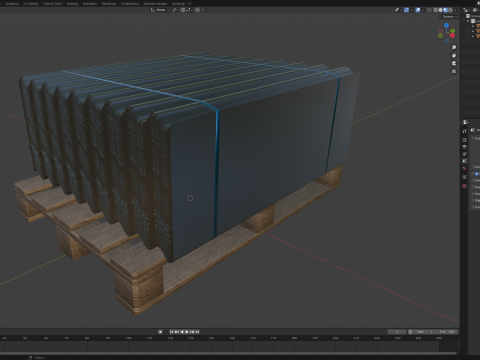Open the Global transform orientation dropdown
Viewport: 480px width, 360px height.
[x=160, y=10]
